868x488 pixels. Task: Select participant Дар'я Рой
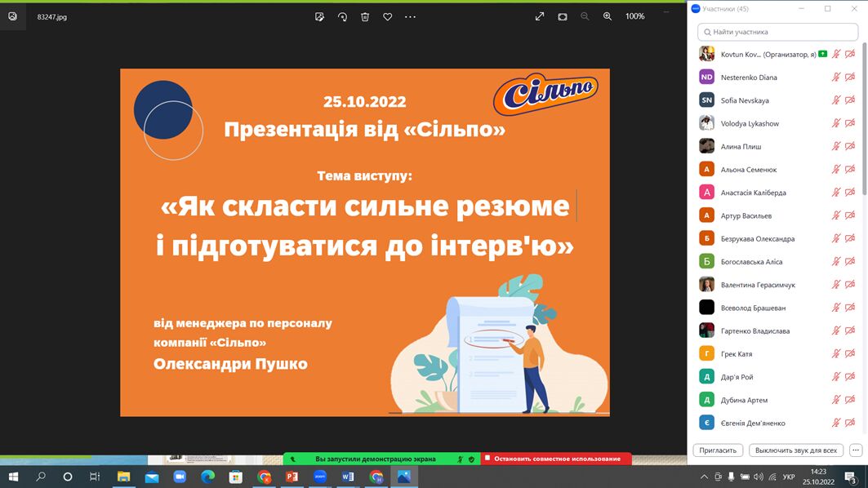tap(777, 377)
